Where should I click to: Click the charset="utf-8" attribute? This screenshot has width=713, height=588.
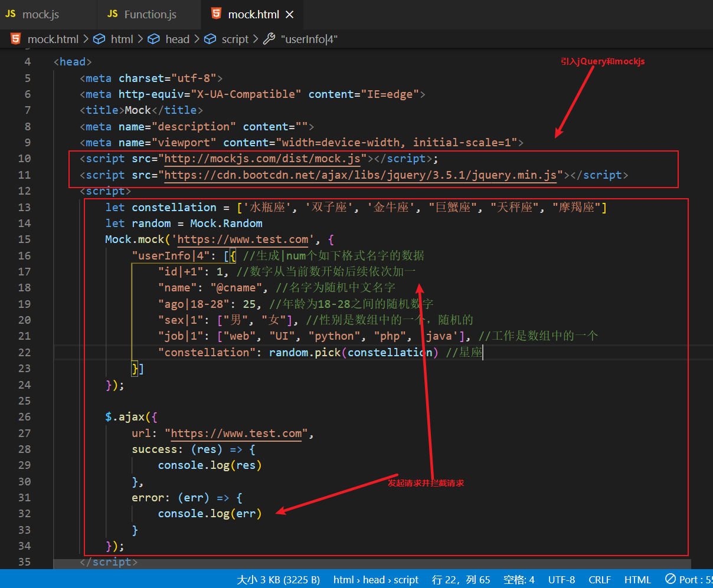pyautogui.click(x=168, y=78)
